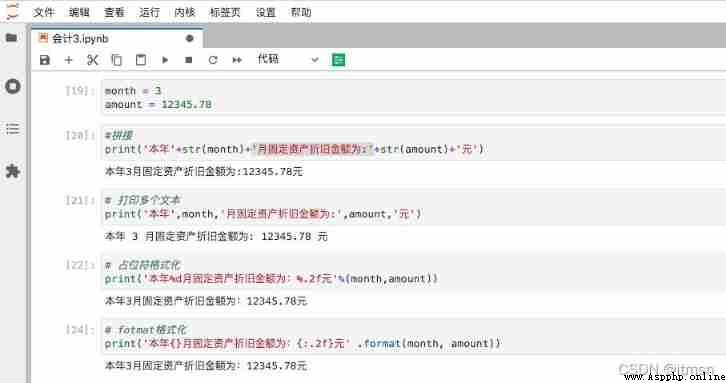Image resolution: width=726 pixels, height=383 pixels.
Task: Click the print line with comma-separated arguments
Action: pyautogui.click(x=263, y=214)
